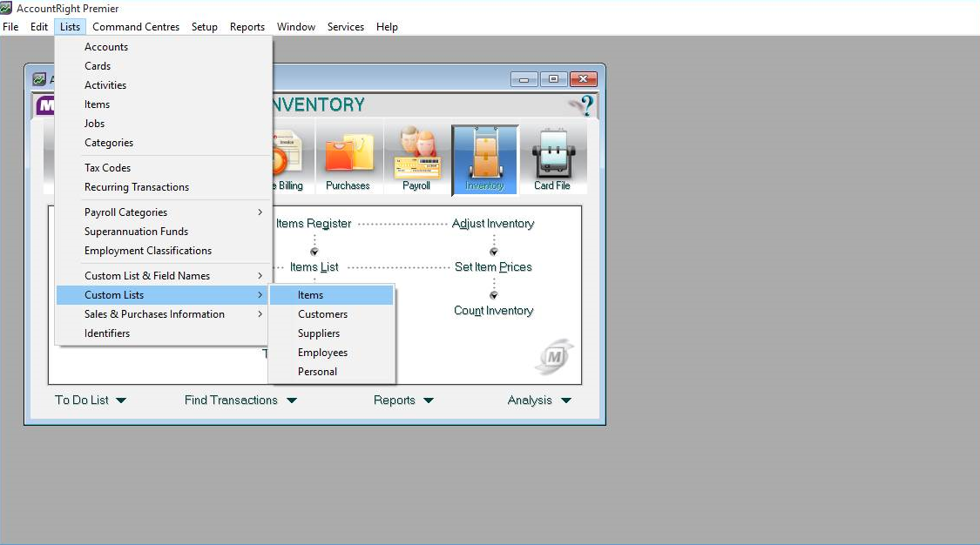Expand Custom List & Field Names submenu
980x545 pixels.
(164, 276)
